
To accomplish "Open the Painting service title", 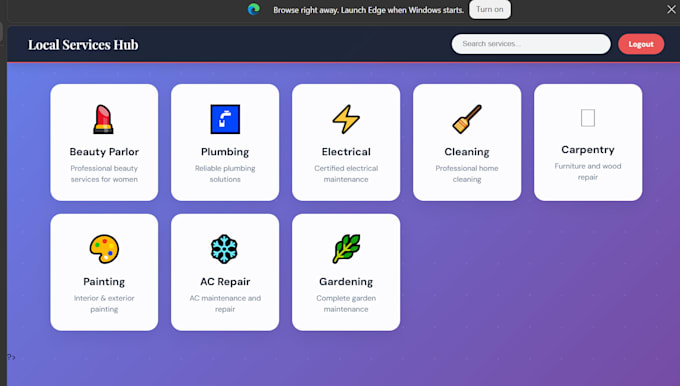I will point(104,282).
